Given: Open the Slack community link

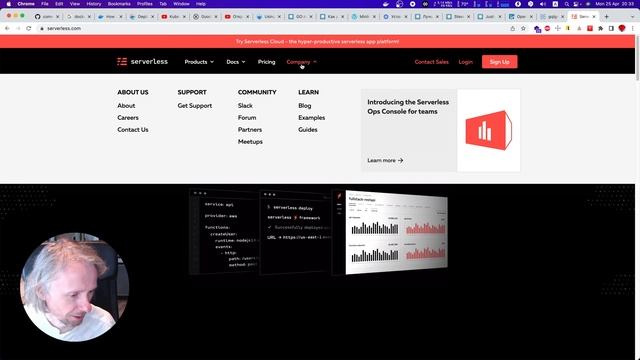Looking at the screenshot, I should click(x=245, y=105).
